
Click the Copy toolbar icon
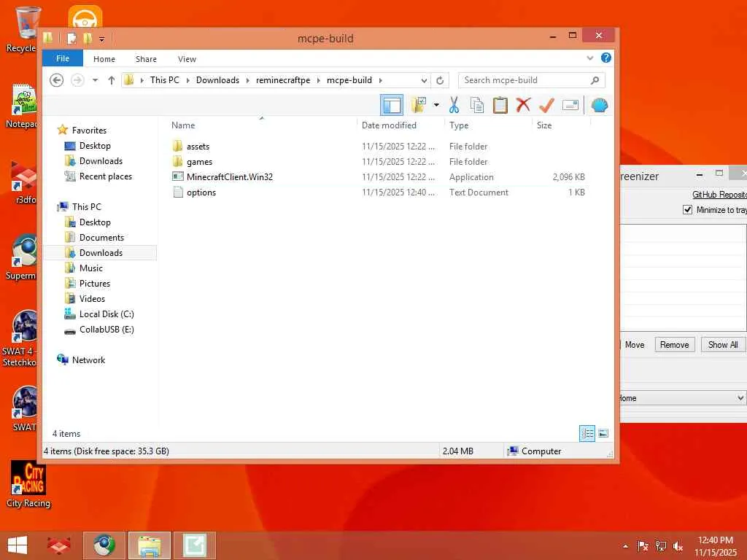477,105
